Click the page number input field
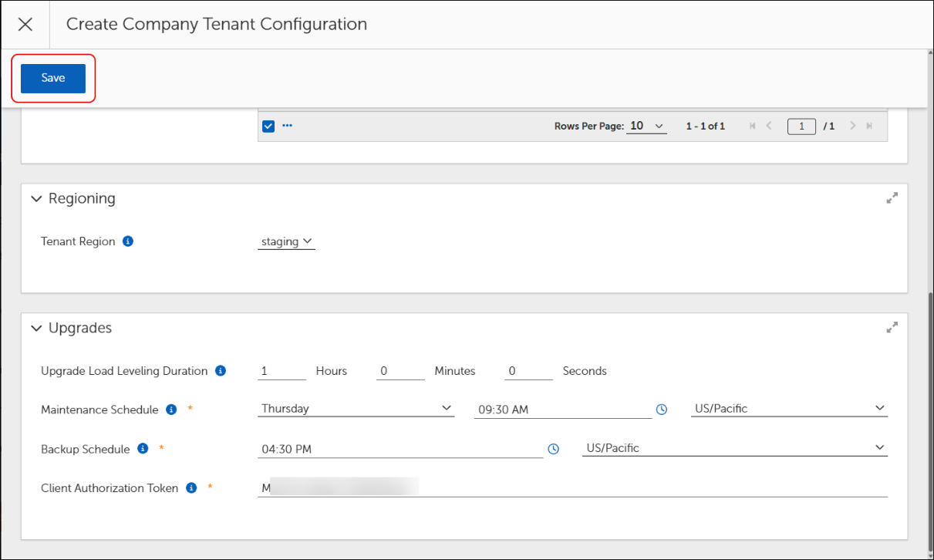934x560 pixels. click(801, 126)
